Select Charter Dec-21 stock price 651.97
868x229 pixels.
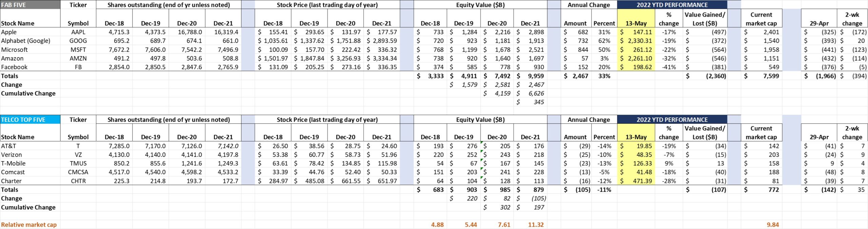[x=382, y=181]
